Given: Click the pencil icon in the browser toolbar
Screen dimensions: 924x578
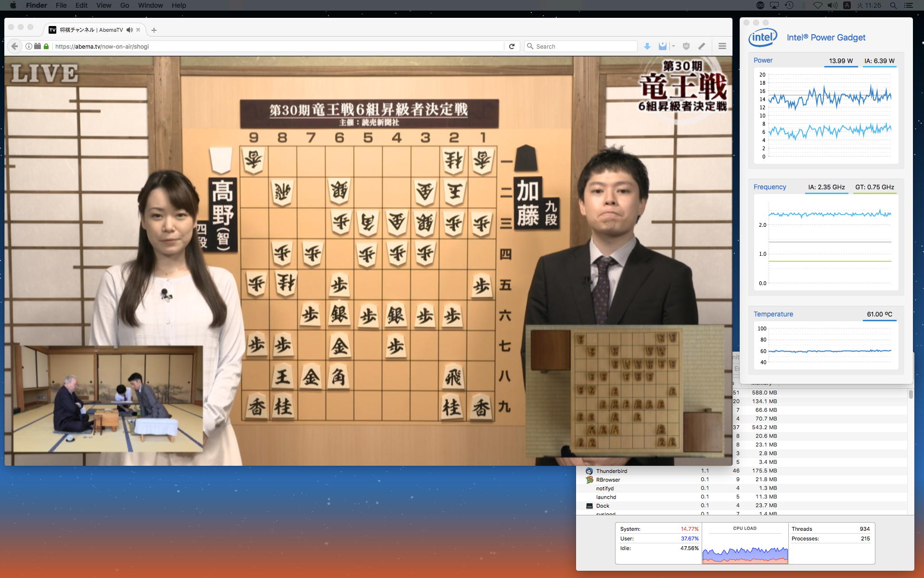Looking at the screenshot, I should (702, 46).
